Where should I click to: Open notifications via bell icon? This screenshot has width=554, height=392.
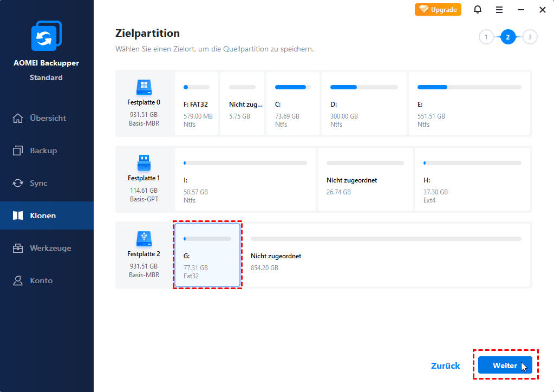[477, 10]
